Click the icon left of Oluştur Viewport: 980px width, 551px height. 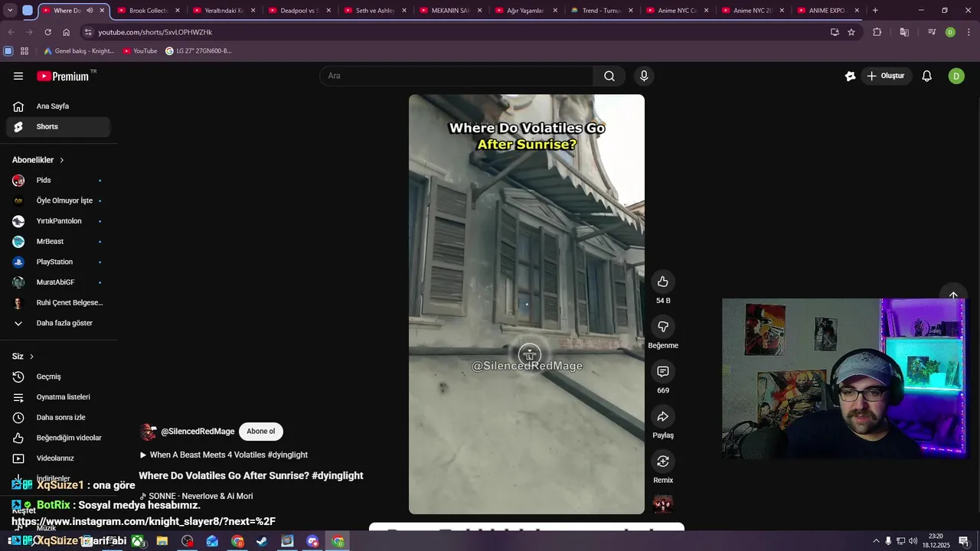pyautogui.click(x=850, y=76)
